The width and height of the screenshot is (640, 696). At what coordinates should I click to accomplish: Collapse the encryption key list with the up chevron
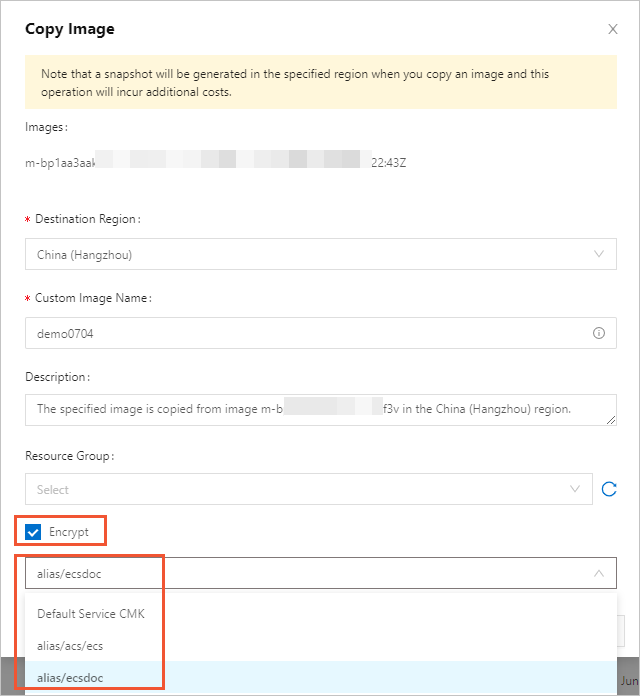(599, 573)
